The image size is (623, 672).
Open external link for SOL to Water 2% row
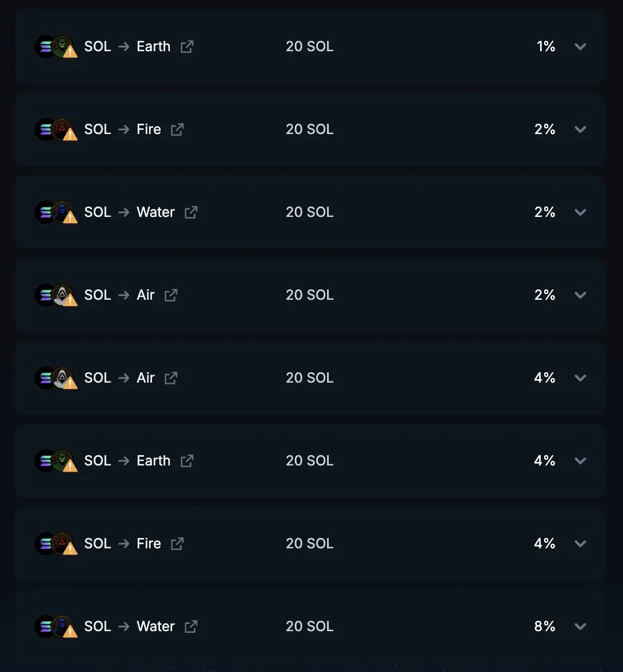point(191,212)
